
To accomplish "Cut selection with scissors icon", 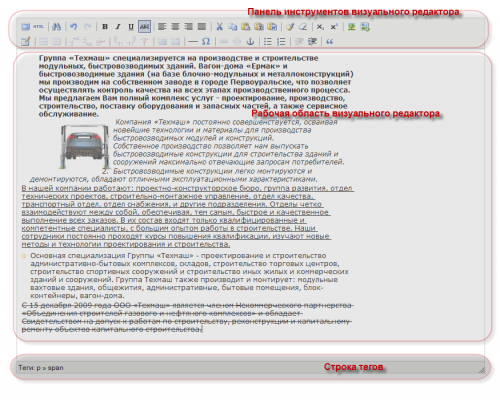I will point(219,27).
